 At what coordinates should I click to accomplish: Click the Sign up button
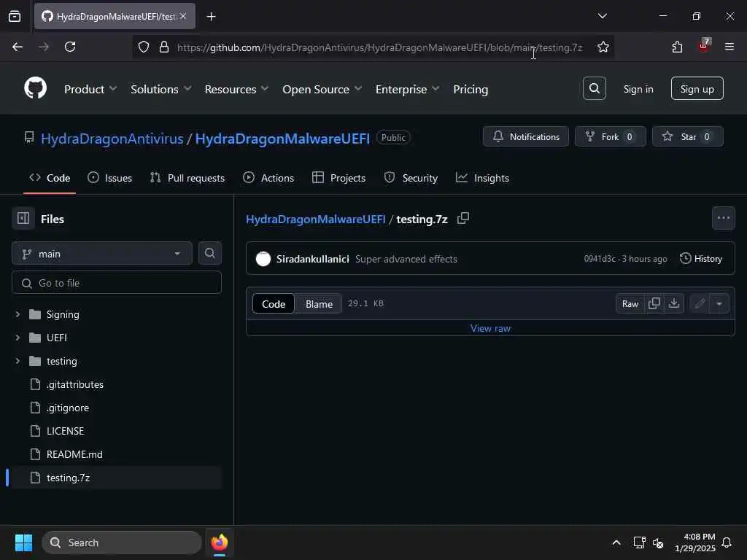coord(697,88)
